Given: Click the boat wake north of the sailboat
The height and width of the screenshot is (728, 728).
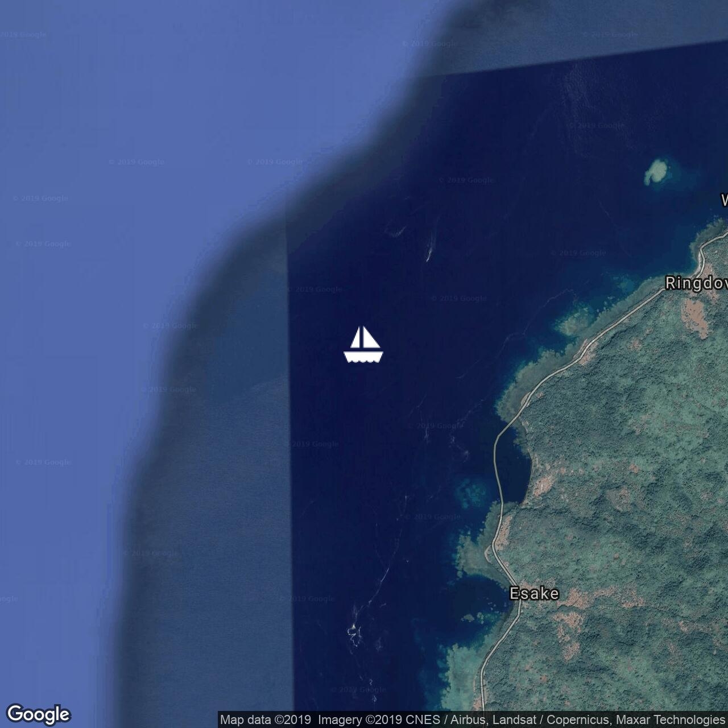Looking at the screenshot, I should [x=430, y=248].
